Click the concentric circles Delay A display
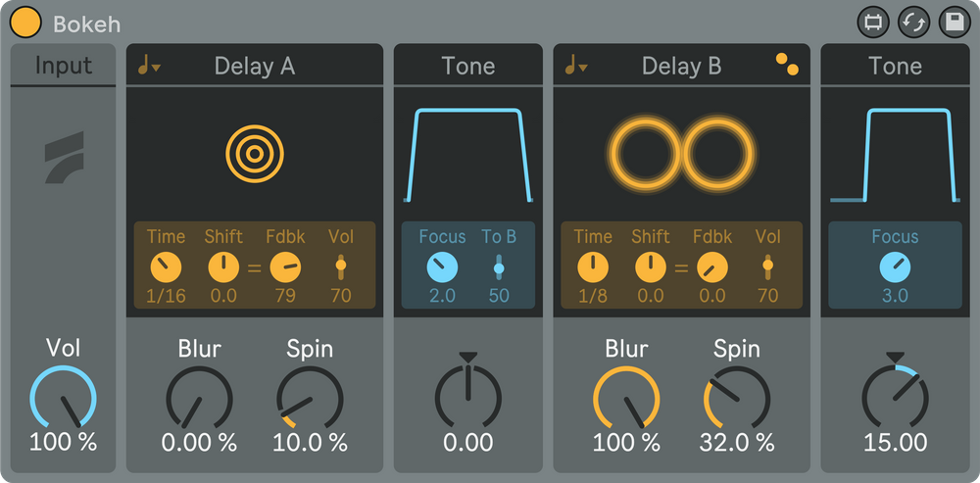 point(255,153)
